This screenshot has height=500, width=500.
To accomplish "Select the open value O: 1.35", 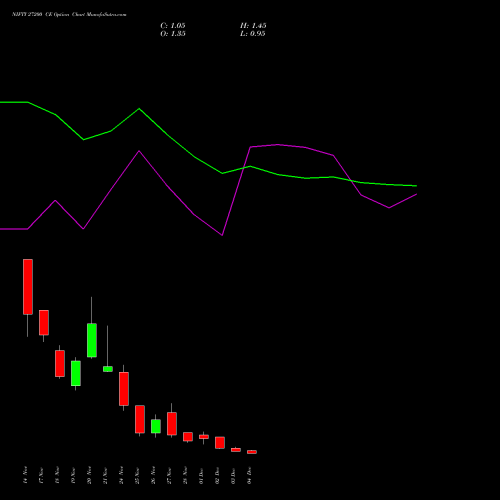I will (173, 34).
